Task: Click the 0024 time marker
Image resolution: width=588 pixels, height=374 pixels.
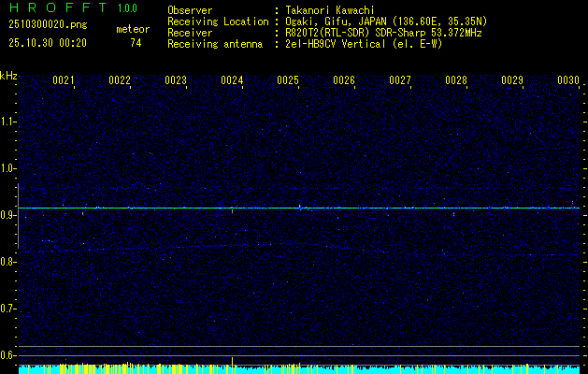Action: [x=232, y=81]
